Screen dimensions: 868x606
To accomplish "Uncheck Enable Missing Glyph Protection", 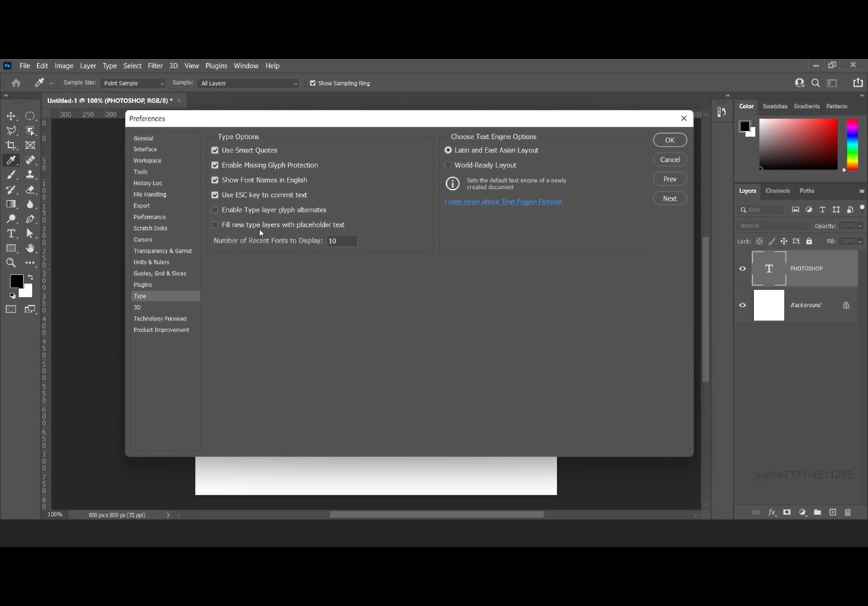I will (215, 165).
